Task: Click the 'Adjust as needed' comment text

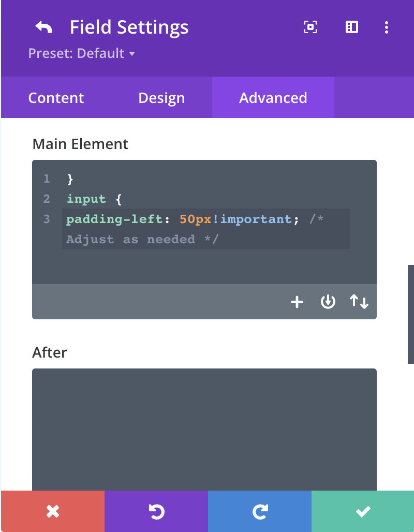Action: tap(130, 239)
